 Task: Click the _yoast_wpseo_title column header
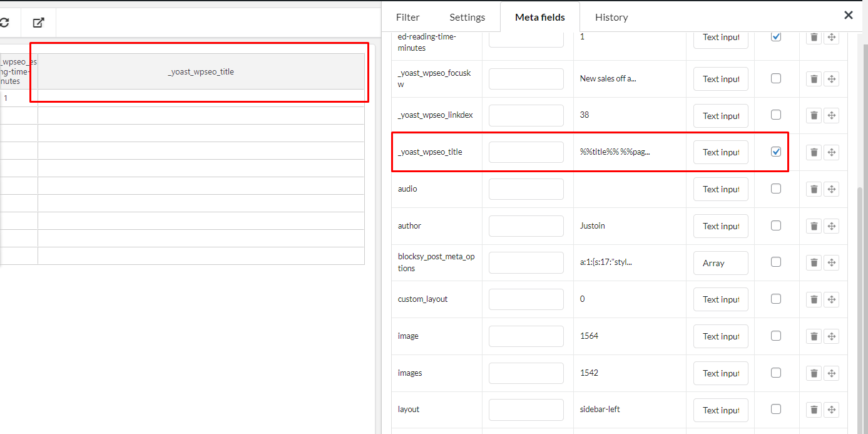pyautogui.click(x=201, y=71)
